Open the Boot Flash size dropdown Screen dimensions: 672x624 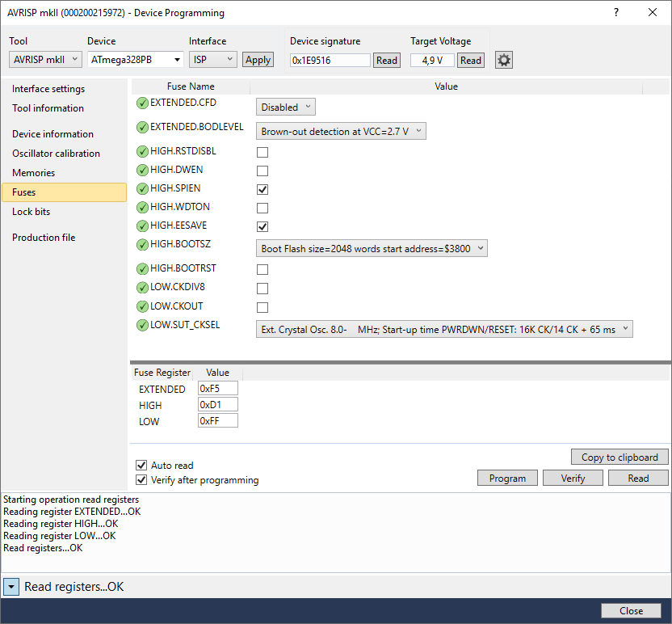[372, 248]
